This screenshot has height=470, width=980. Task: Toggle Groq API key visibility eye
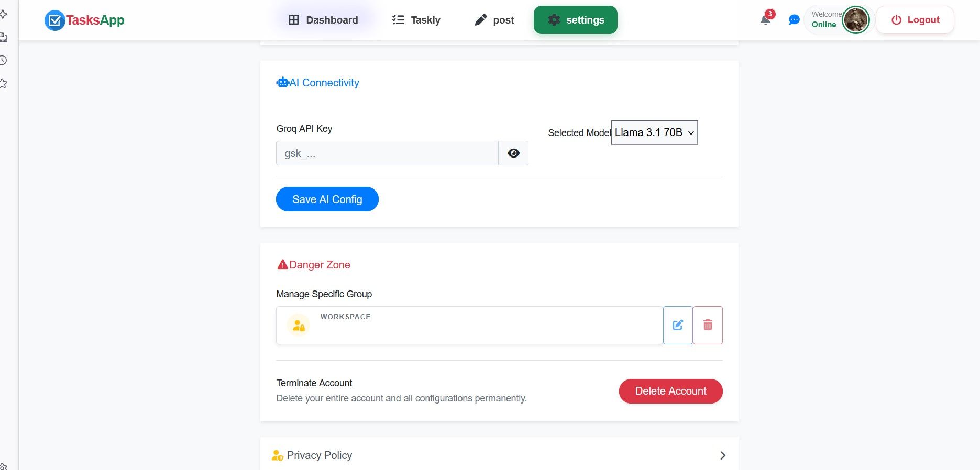(513, 153)
